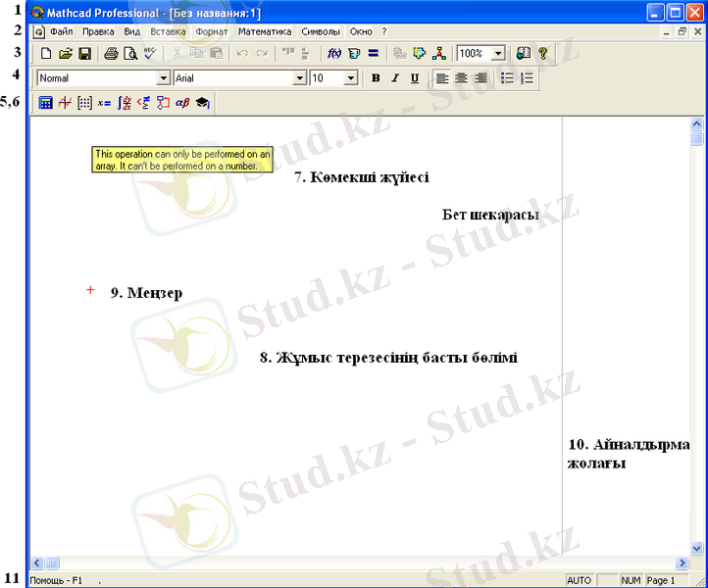Toggle the numbered list button

coord(527,78)
